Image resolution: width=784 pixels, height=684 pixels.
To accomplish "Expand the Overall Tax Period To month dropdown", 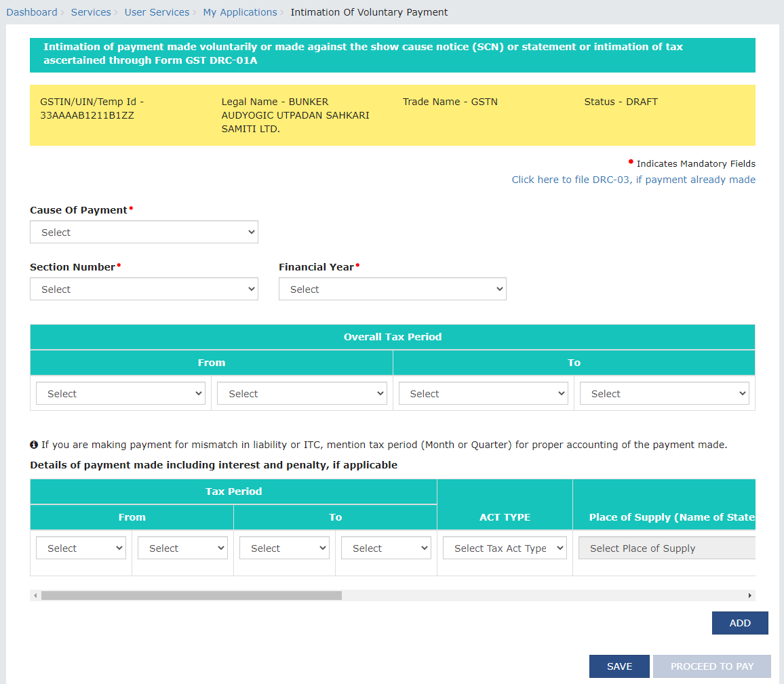I will pyautogui.click(x=483, y=393).
